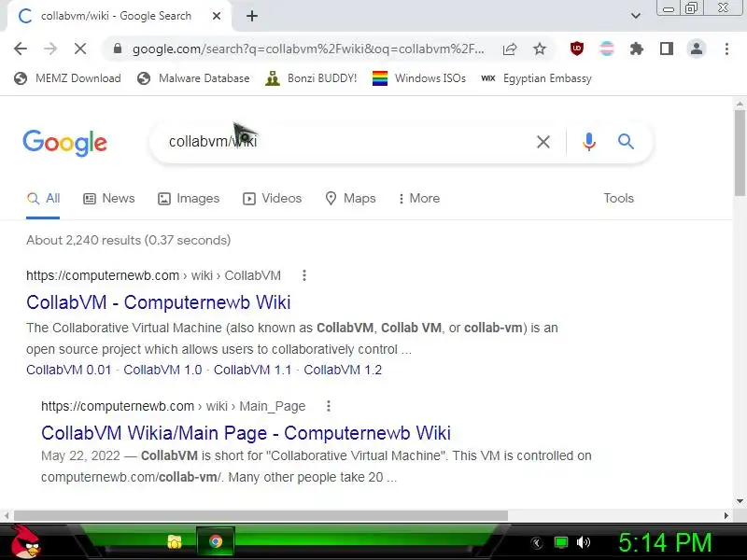Select the All results tab
Screen dimensions: 747x560
click(x=43, y=199)
